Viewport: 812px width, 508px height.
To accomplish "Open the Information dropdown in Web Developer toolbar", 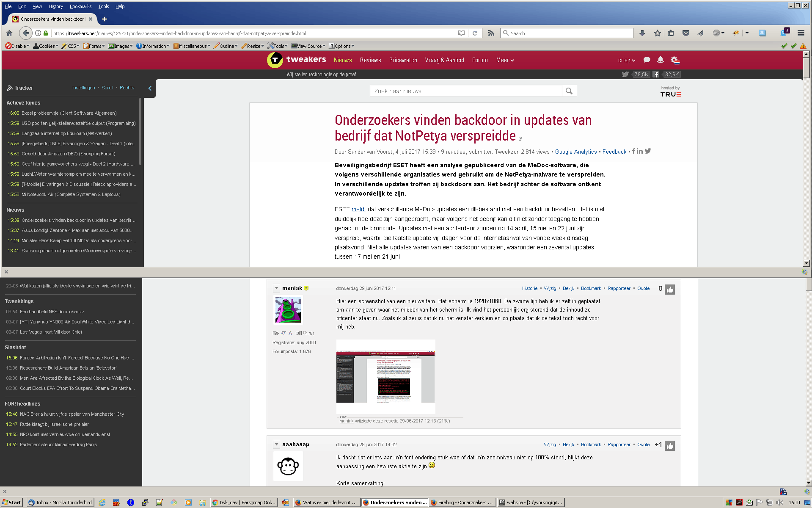I will (x=153, y=46).
